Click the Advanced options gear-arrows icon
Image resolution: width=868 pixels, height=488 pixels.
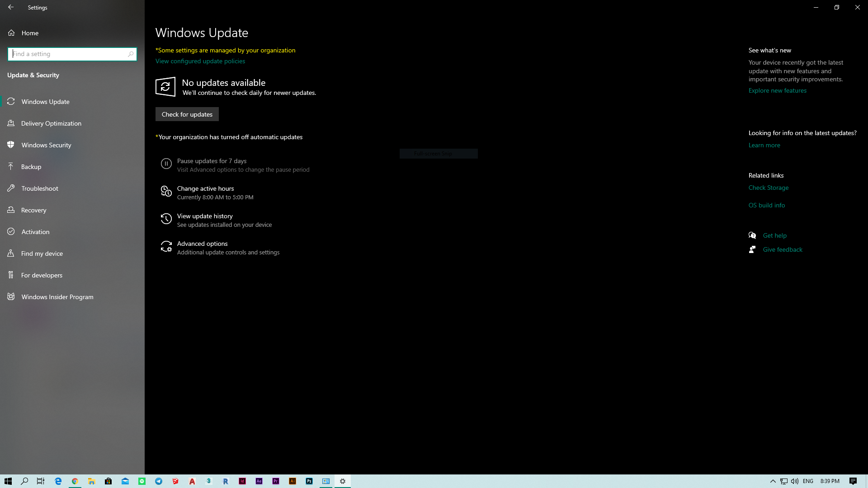(x=166, y=246)
